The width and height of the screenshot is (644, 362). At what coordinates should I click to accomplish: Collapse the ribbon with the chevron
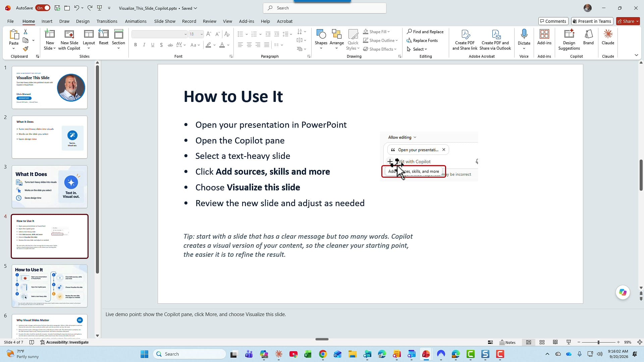coord(636,55)
